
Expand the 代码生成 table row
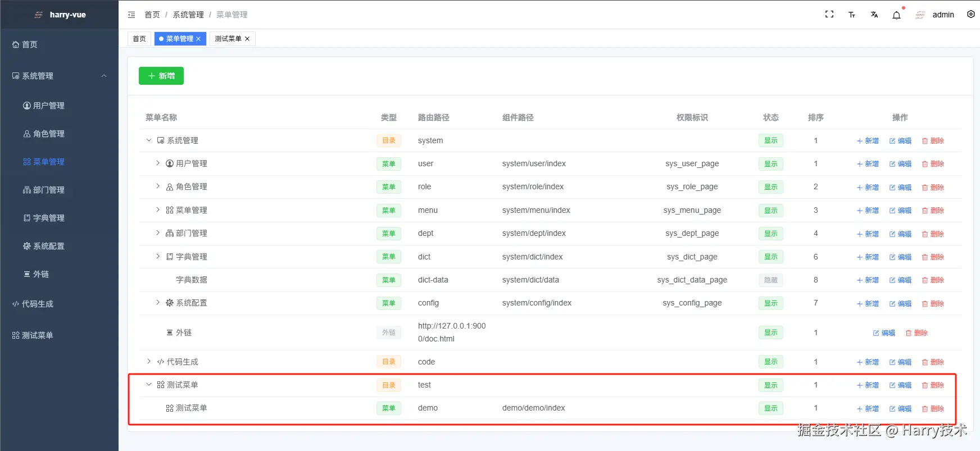click(149, 362)
